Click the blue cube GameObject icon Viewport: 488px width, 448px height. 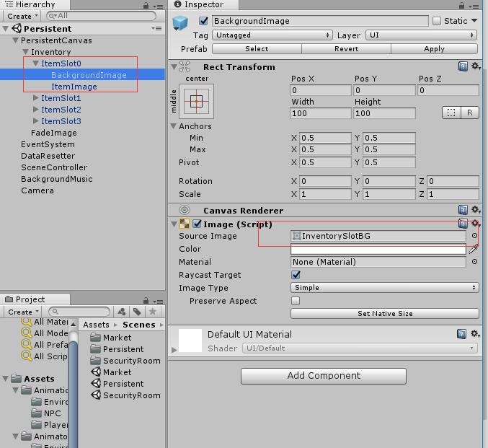[x=180, y=23]
